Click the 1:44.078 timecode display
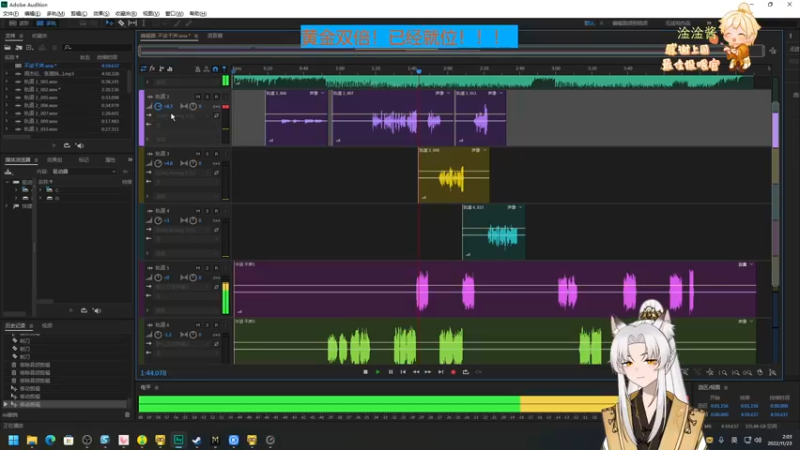Screen dimensions: 800x450 (x=153, y=373)
